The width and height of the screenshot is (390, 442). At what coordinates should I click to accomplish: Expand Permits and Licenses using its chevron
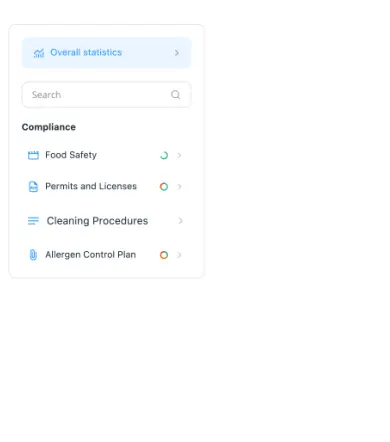point(179,187)
